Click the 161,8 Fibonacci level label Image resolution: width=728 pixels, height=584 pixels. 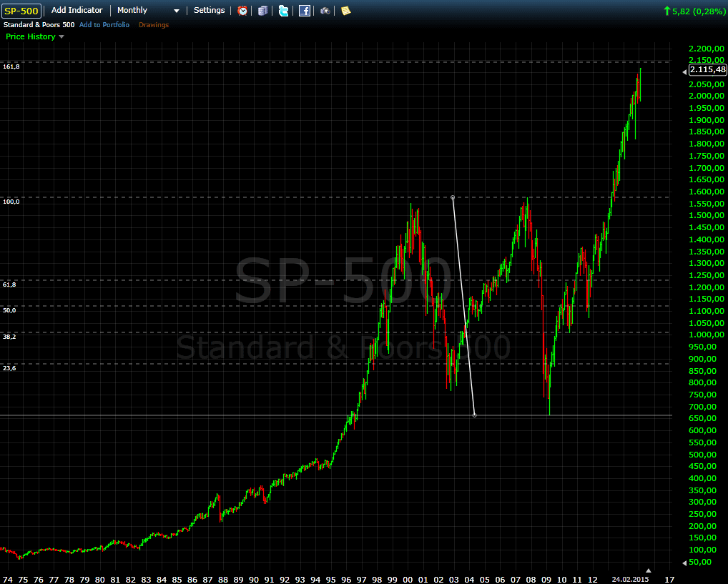click(x=11, y=66)
